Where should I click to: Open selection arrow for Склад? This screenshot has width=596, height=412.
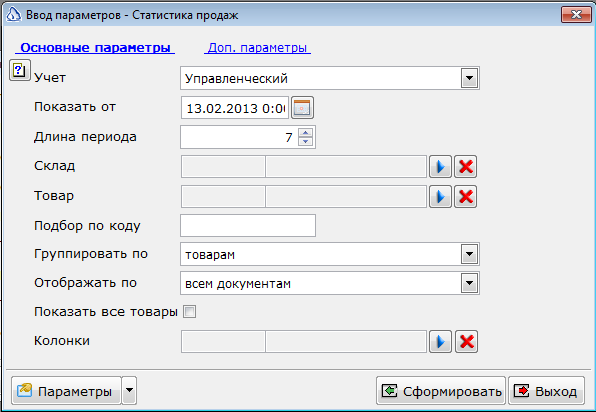[x=440, y=166]
